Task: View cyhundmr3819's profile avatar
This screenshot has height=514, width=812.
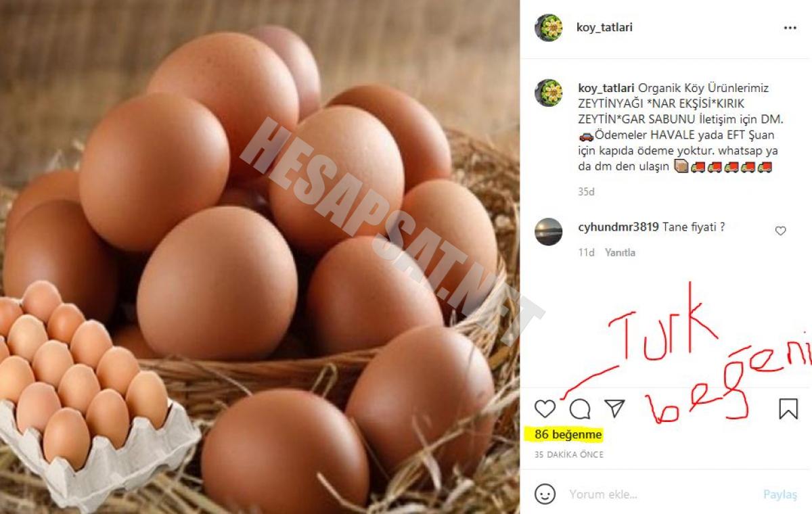Action: (x=548, y=231)
